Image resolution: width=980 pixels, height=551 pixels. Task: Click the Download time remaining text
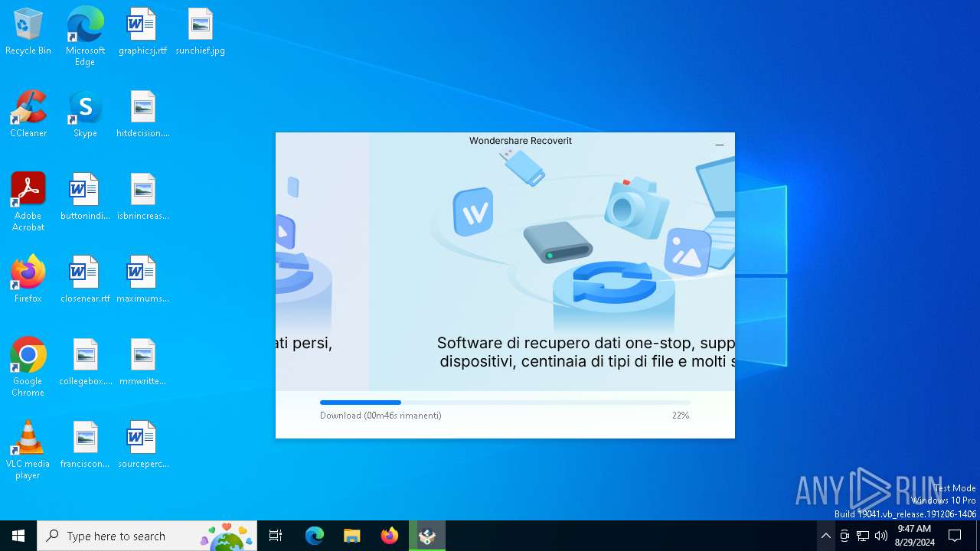[381, 416]
